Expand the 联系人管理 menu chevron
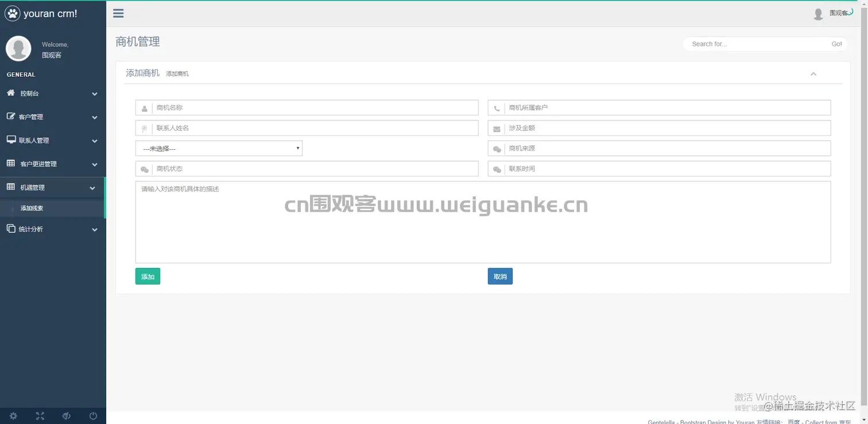The width and height of the screenshot is (868, 424). [95, 141]
